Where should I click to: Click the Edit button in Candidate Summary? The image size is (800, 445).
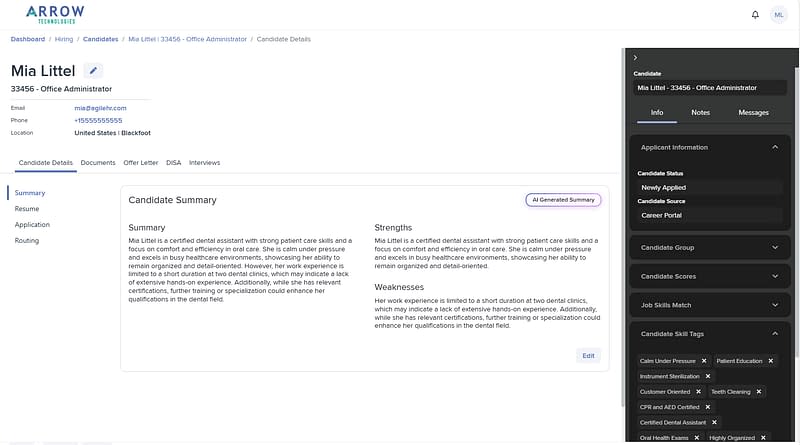pos(589,355)
